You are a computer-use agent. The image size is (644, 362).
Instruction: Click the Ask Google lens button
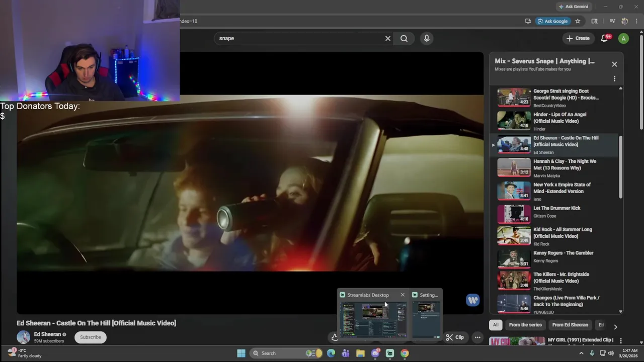pyautogui.click(x=552, y=21)
